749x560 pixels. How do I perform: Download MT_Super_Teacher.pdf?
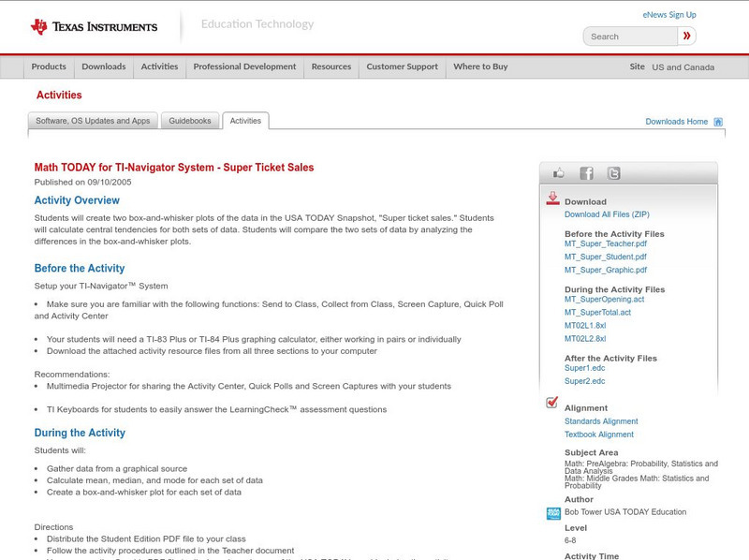click(606, 243)
